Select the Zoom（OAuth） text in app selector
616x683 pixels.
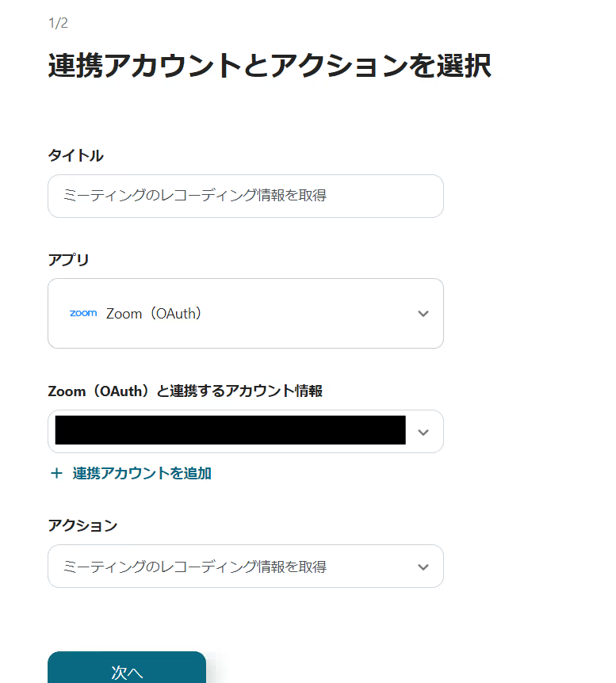(154, 314)
